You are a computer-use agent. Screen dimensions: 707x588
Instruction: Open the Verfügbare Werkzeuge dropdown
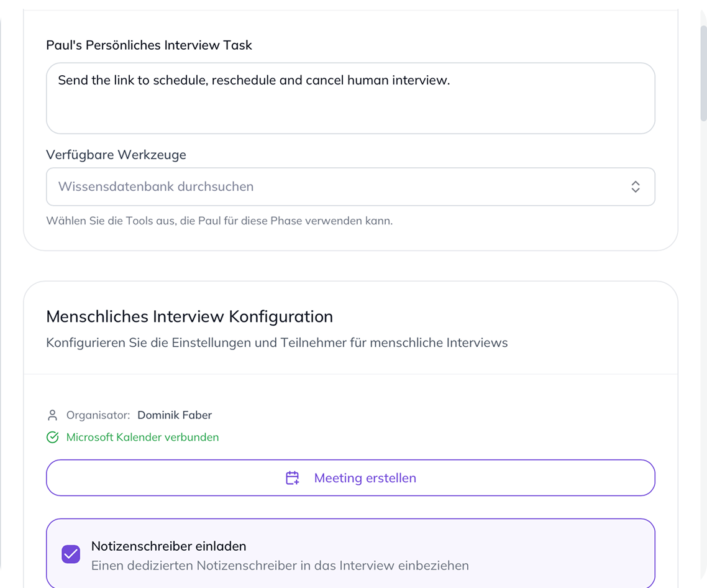(x=350, y=187)
